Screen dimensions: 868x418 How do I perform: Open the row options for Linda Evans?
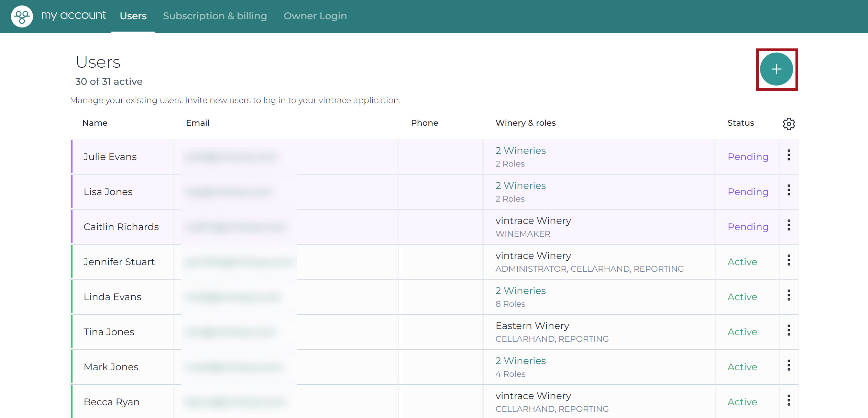pyautogui.click(x=789, y=295)
